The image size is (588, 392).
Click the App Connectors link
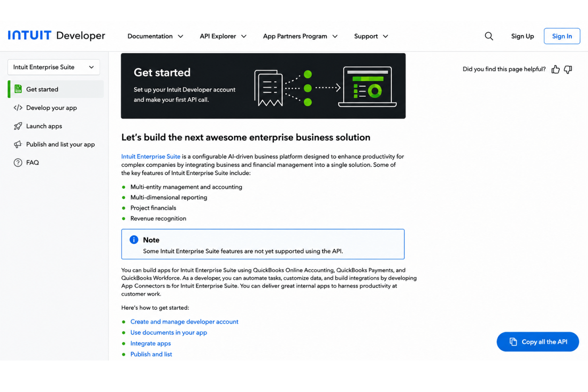click(x=143, y=286)
